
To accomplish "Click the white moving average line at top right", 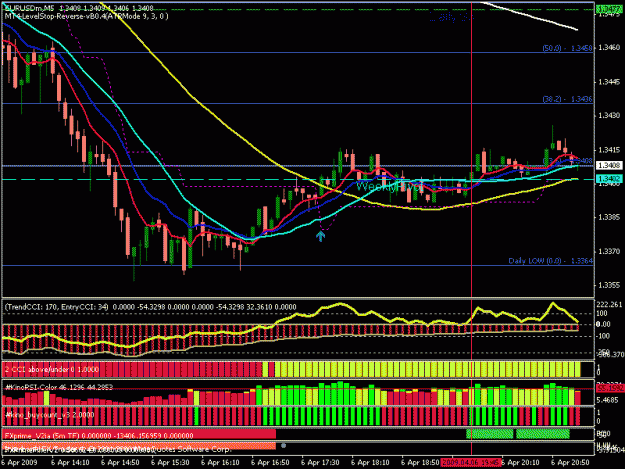I will point(530,16).
